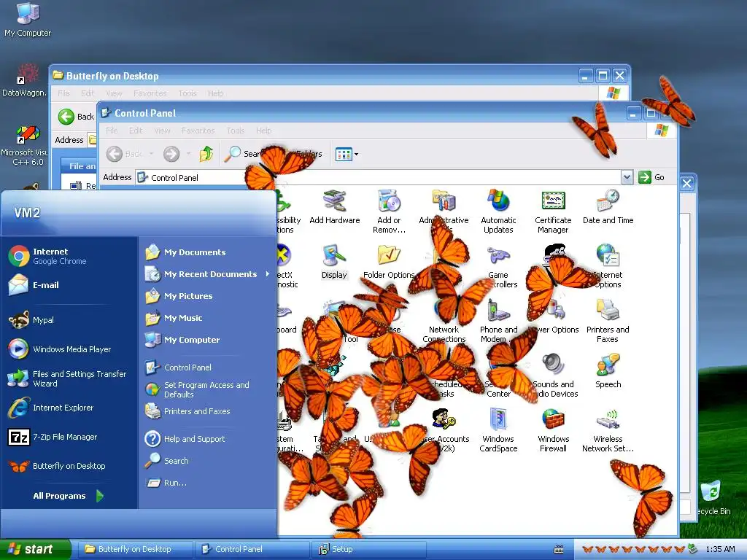Viewport: 747px width, 560px height.
Task: Open My Pictures from Start menu
Action: pyautogui.click(x=208, y=296)
